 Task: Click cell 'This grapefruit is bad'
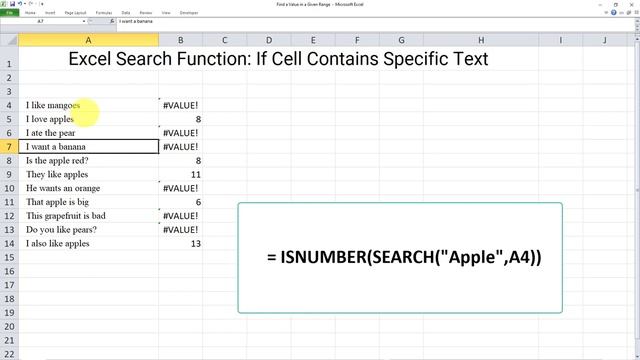point(89,216)
